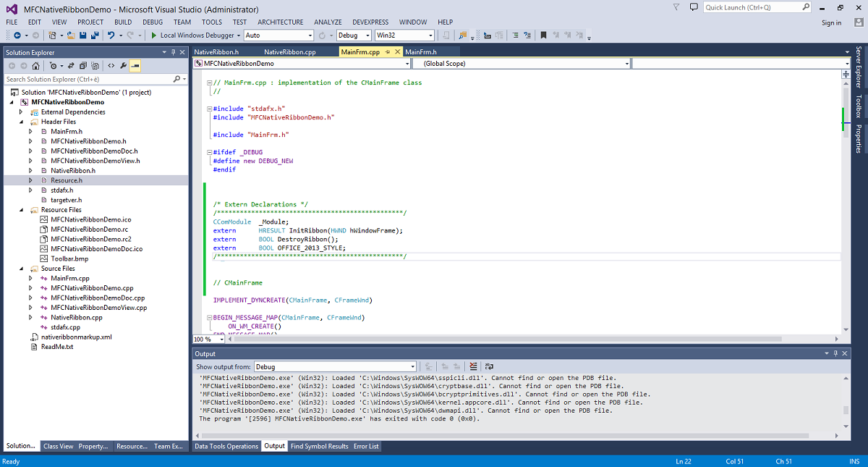Click the New Project toolbar icon
868x467 pixels.
click(x=52, y=35)
